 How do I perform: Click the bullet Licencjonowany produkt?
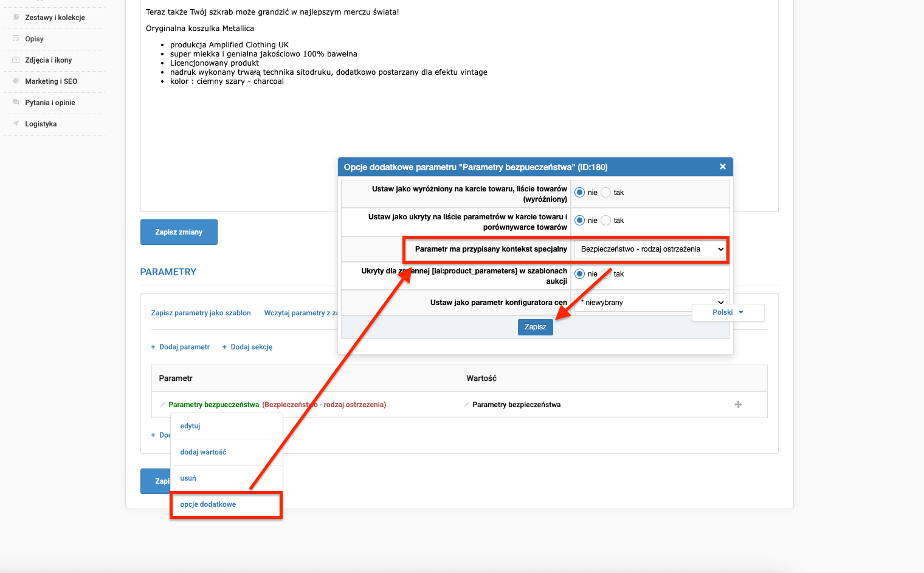(215, 63)
